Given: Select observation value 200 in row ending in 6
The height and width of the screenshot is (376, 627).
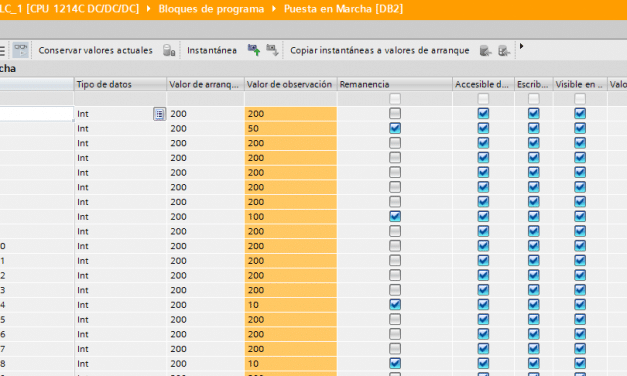Looking at the screenshot, I should click(290, 334).
